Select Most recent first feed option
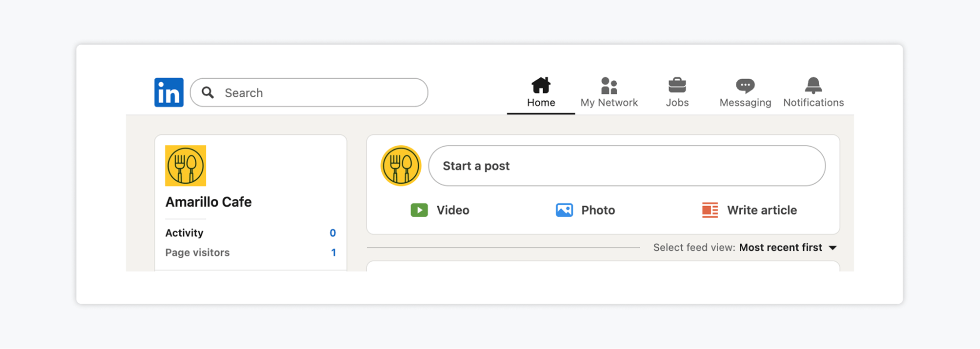980x349 pixels. click(780, 247)
